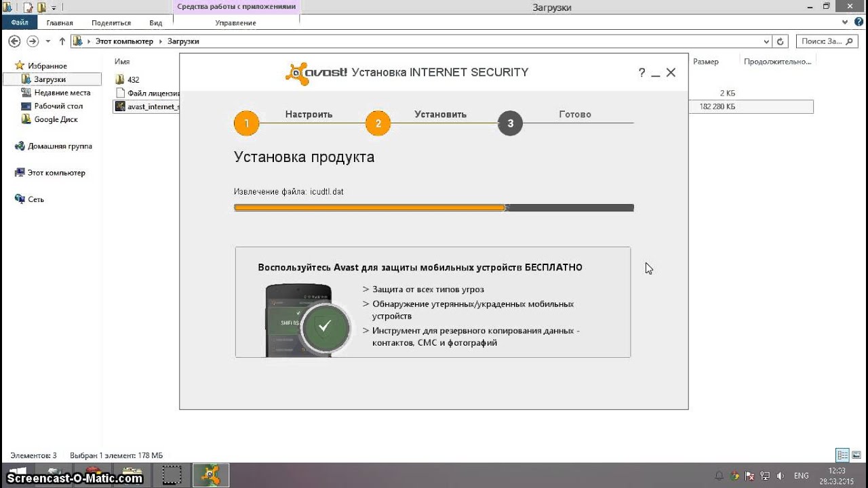Open Google Диск in navigation pane
Viewport: 868px width, 488px height.
tap(50, 119)
